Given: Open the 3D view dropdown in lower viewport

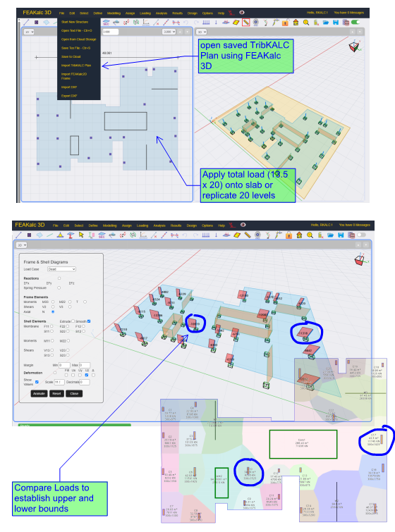Looking at the screenshot, I should [x=21, y=245].
